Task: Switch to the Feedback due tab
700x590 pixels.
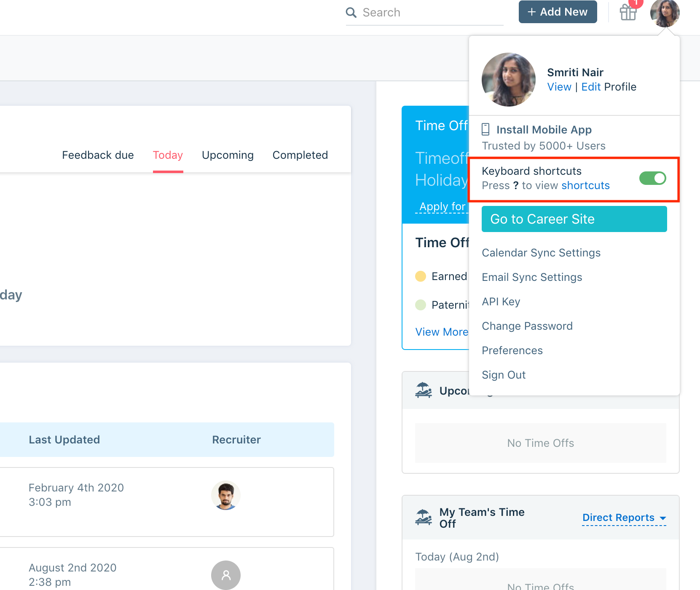Action: pos(98,155)
